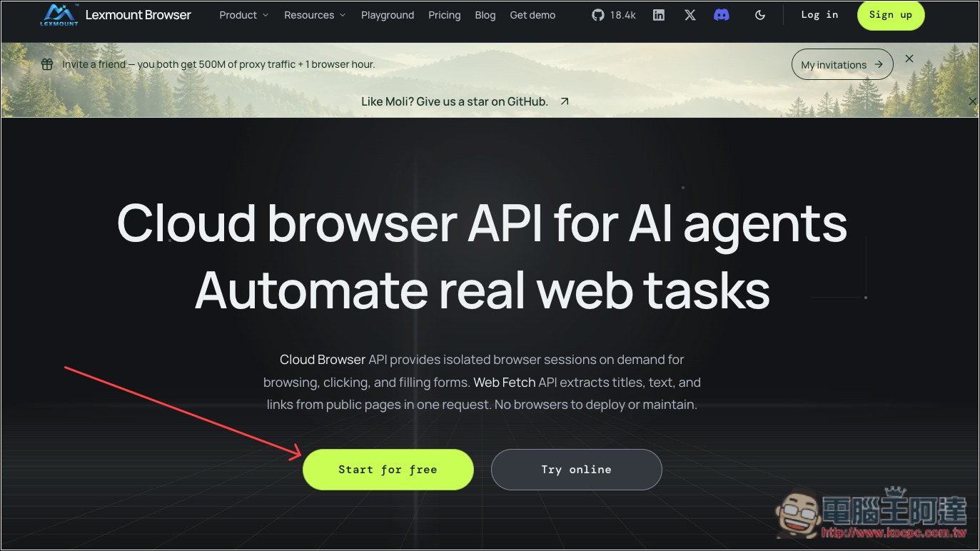The width and height of the screenshot is (980, 551).
Task: Go to the Playground page
Action: click(388, 15)
